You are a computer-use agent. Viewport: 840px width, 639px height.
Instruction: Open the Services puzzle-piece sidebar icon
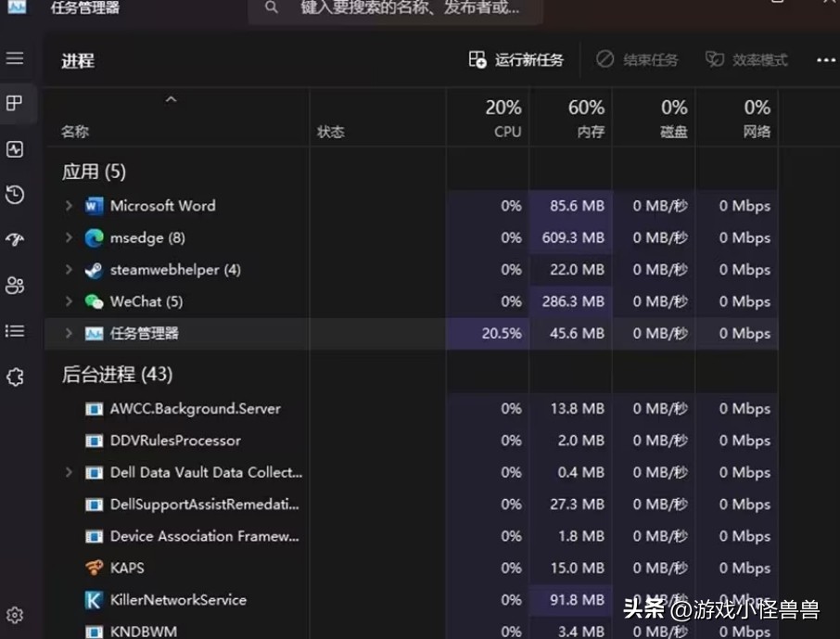point(15,377)
